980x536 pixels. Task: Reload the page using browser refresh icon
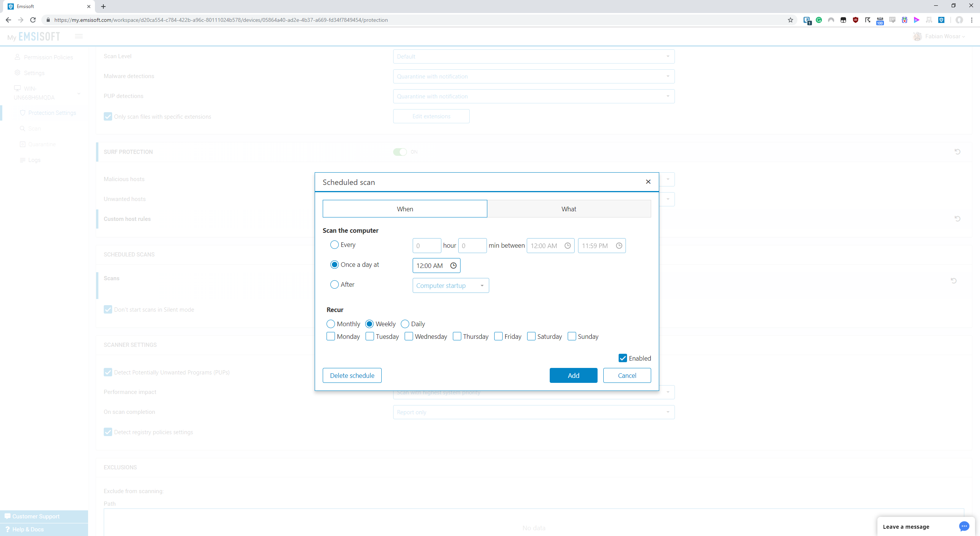[x=33, y=20]
